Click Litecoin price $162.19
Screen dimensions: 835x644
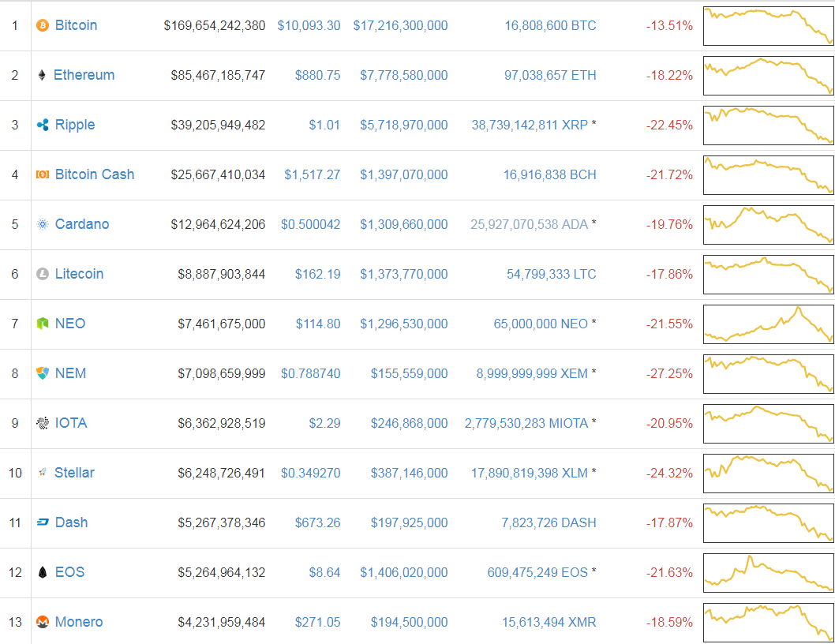(x=318, y=274)
